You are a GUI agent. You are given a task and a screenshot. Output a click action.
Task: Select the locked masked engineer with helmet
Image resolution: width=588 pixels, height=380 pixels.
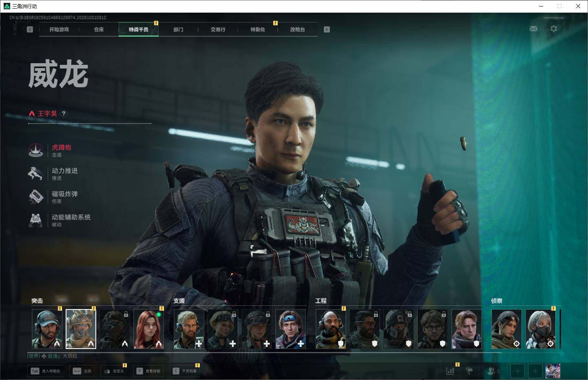click(399, 329)
